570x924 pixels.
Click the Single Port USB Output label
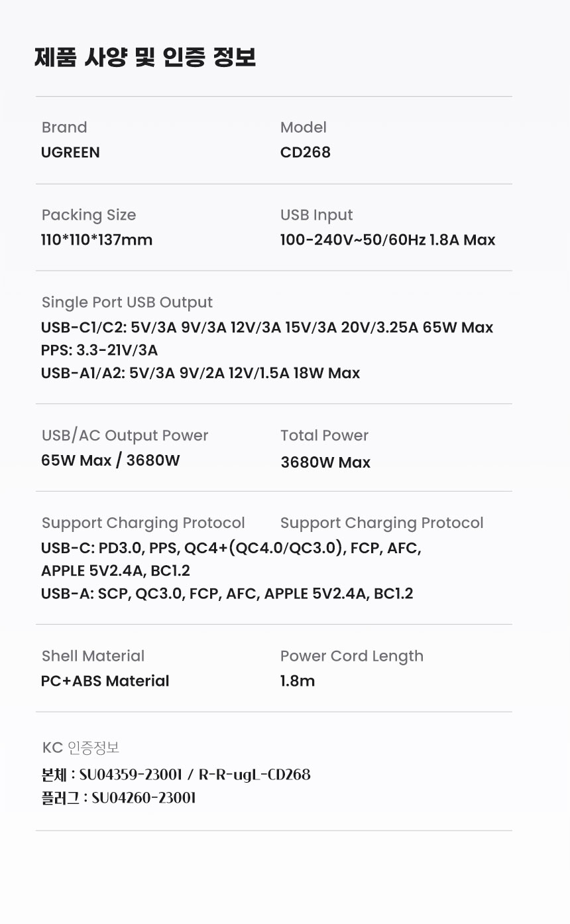coord(127,302)
